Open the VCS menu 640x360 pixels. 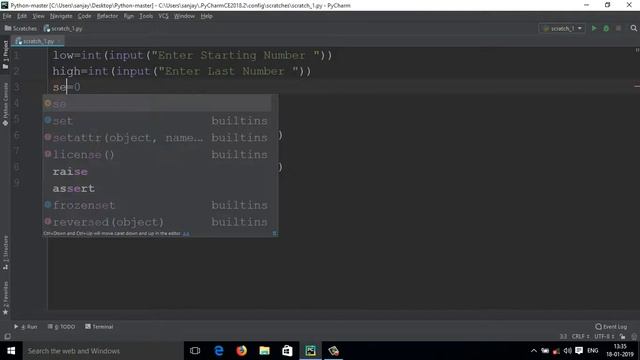(163, 16)
